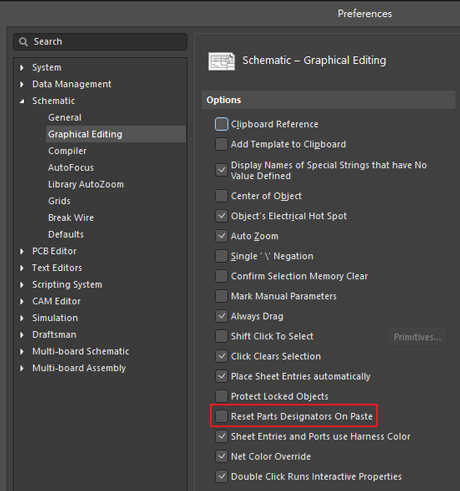Viewport: 460px width, 491px height.
Task: Click the search magnifier icon
Action: click(x=23, y=42)
